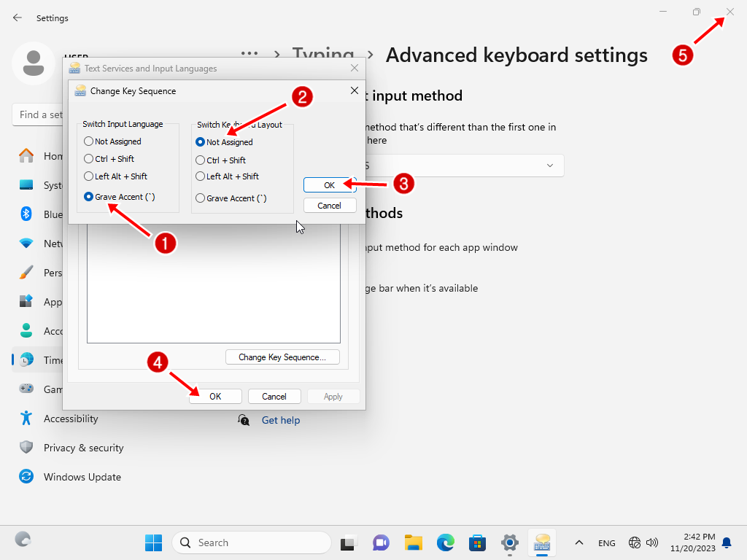The height and width of the screenshot is (560, 747).
Task: Open Accessibility settings in sidebar
Action: 70,419
